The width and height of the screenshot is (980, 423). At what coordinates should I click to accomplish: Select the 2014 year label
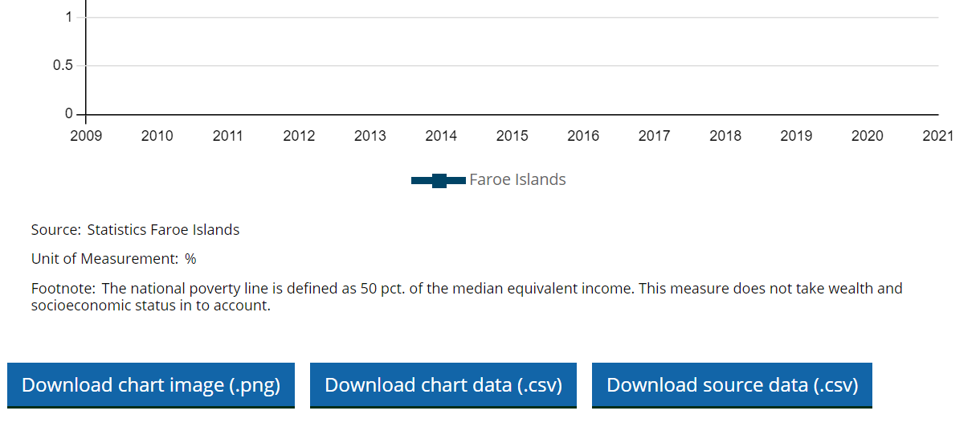point(441,136)
